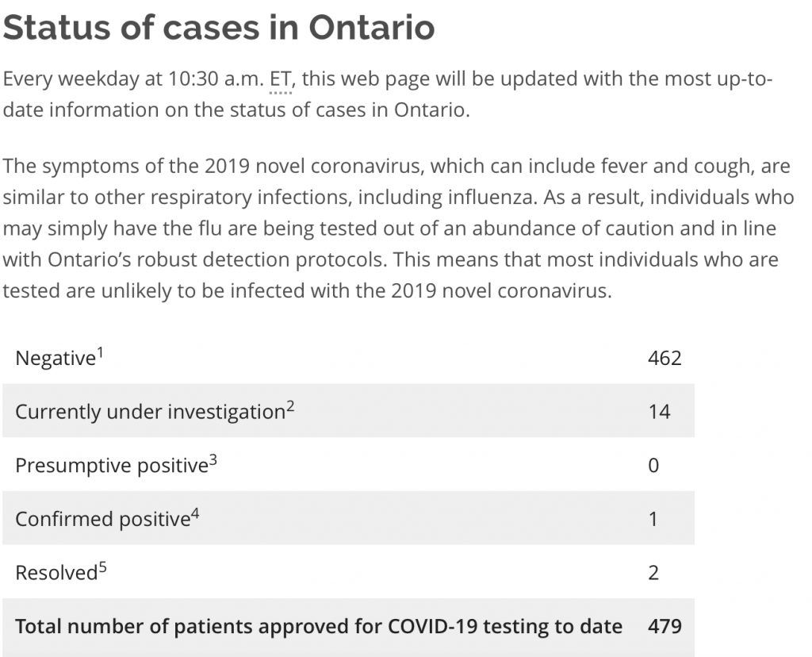Click the Resolved count value 2
Viewport: 812px width, 657px height.
click(x=653, y=573)
